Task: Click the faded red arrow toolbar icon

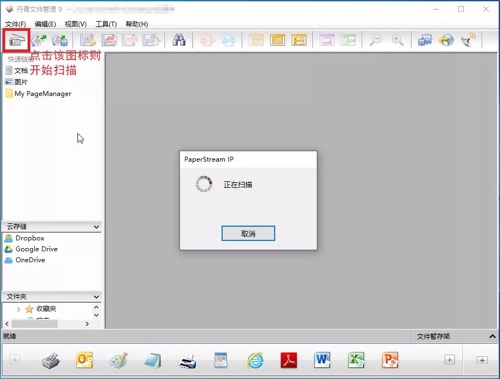Action: 207,40
